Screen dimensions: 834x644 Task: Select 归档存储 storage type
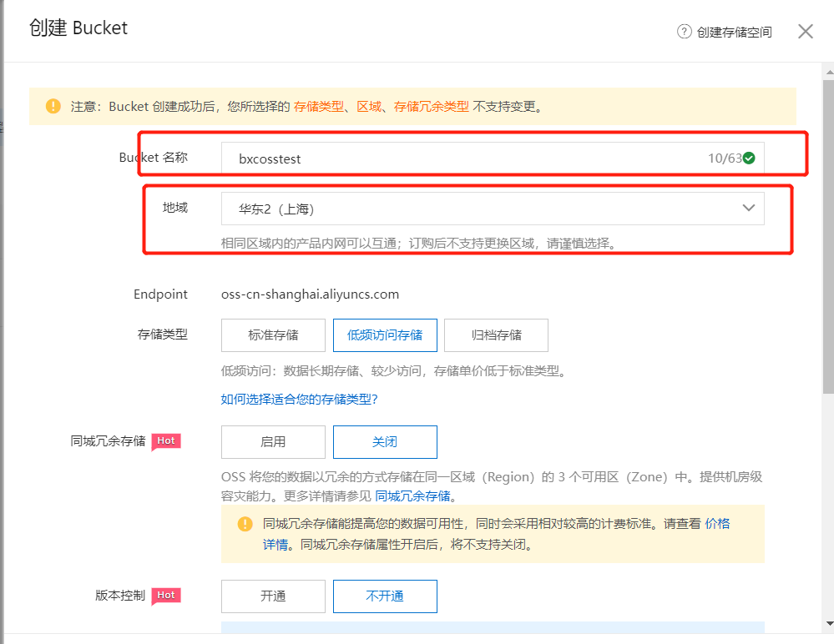coord(496,335)
